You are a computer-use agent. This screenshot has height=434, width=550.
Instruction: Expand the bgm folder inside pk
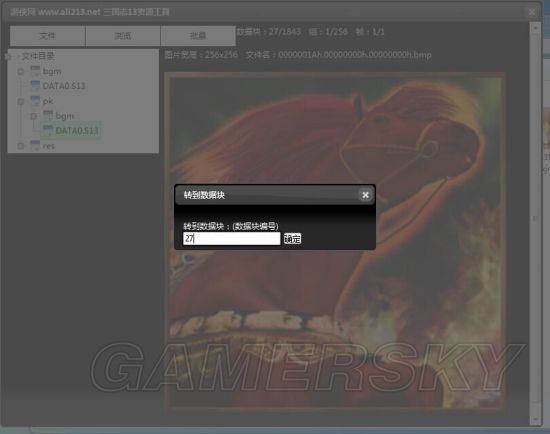34,116
